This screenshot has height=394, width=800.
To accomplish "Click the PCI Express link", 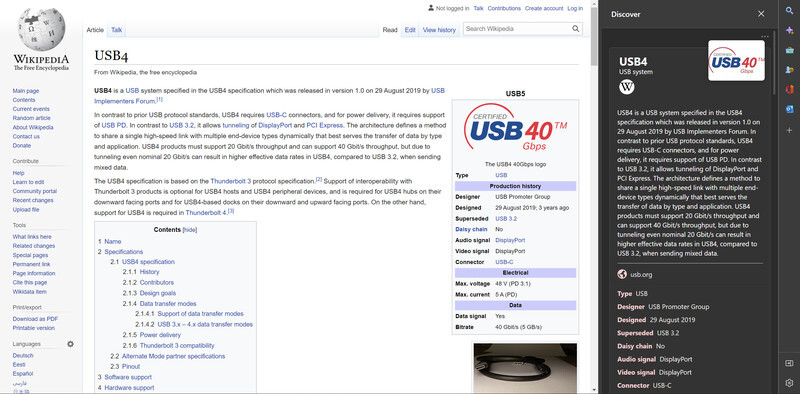I will pos(324,125).
